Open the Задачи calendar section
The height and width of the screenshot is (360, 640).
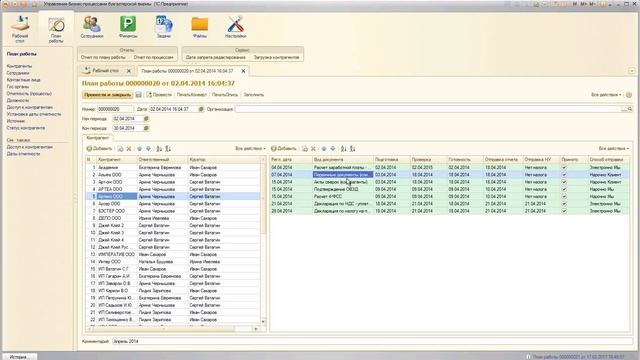click(x=164, y=27)
